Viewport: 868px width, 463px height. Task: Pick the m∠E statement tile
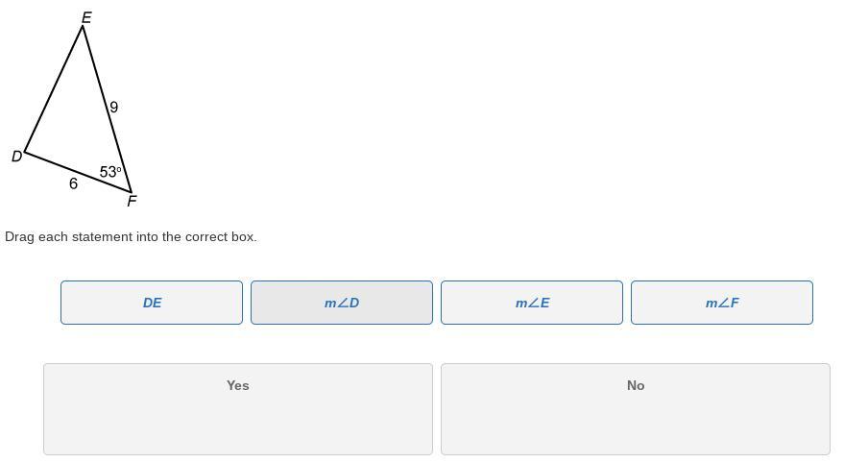coord(532,303)
